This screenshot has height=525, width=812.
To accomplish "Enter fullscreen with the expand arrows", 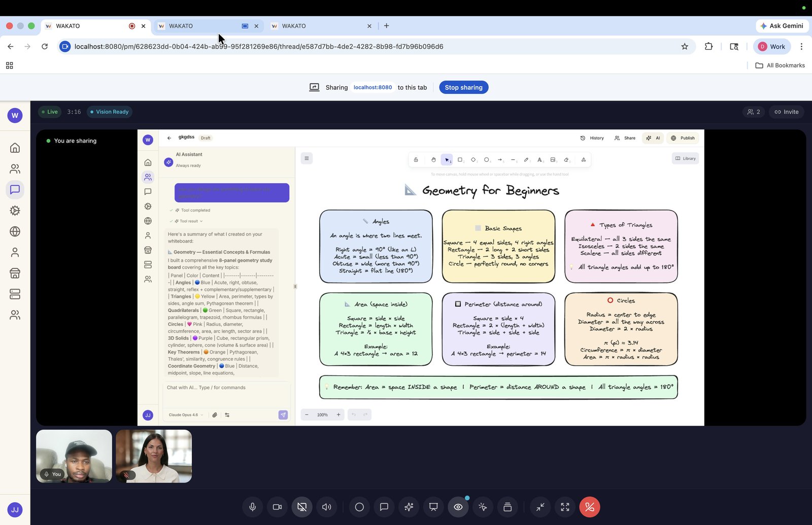I will (x=565, y=507).
